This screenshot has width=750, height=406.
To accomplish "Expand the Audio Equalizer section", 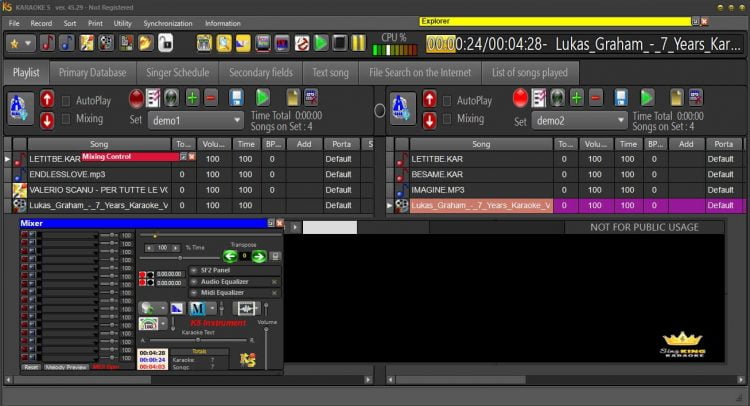I will tap(194, 282).
